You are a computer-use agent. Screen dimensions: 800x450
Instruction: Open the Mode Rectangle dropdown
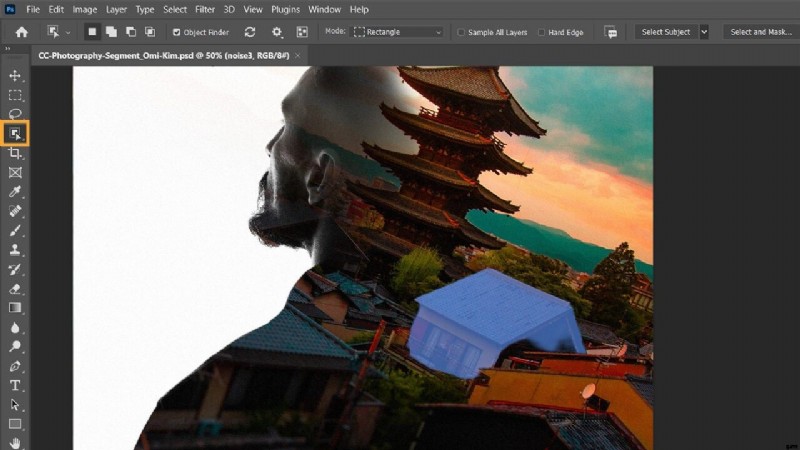point(398,32)
